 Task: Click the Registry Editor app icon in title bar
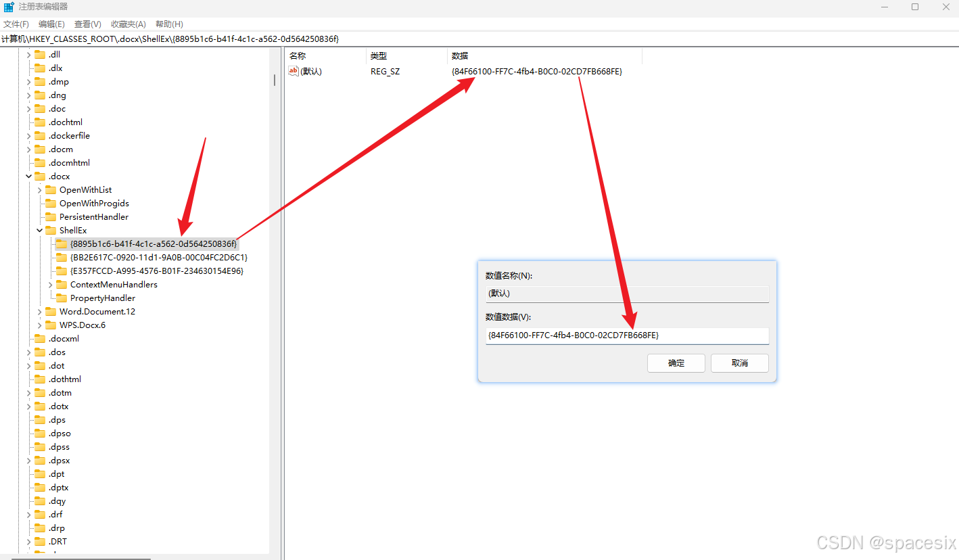(x=9, y=7)
